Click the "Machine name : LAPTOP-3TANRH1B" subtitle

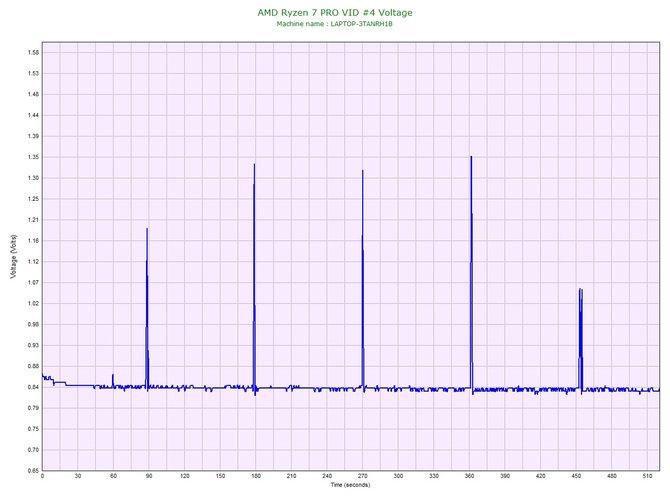(x=334, y=24)
